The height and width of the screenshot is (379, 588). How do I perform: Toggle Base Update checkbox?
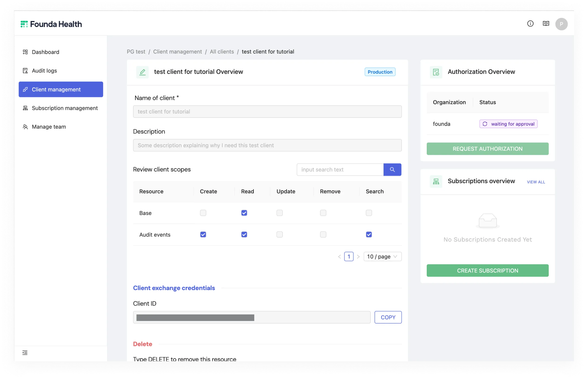point(280,213)
